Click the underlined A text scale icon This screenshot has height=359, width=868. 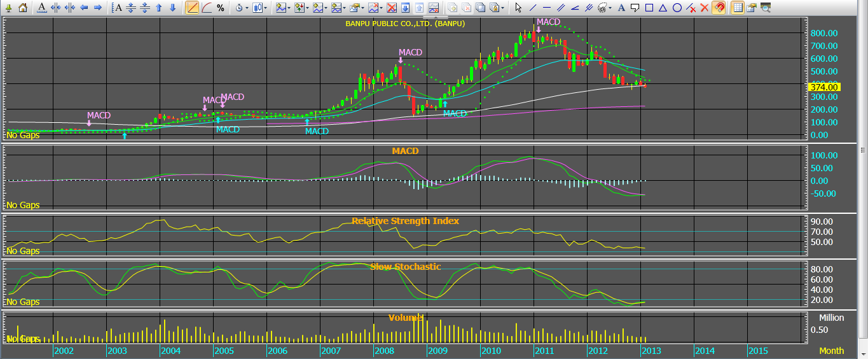tap(42, 8)
